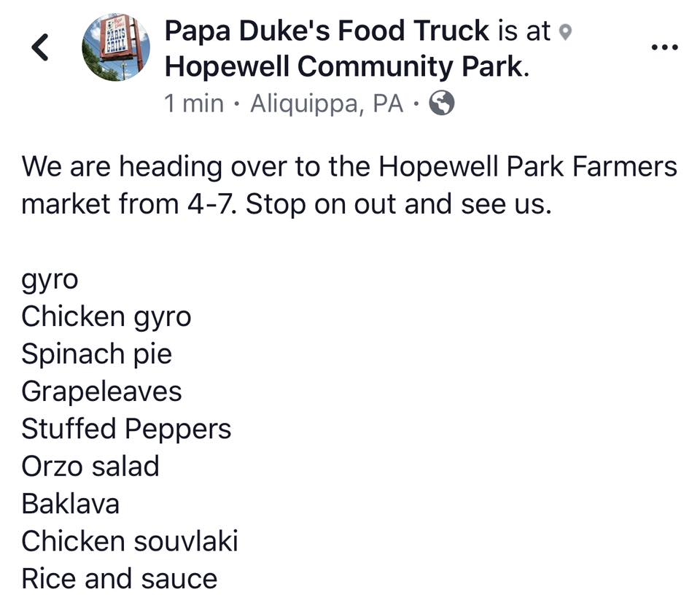The image size is (700, 611).
Task: Tap the "Chicken souvlaki" menu line
Action: coord(130,541)
